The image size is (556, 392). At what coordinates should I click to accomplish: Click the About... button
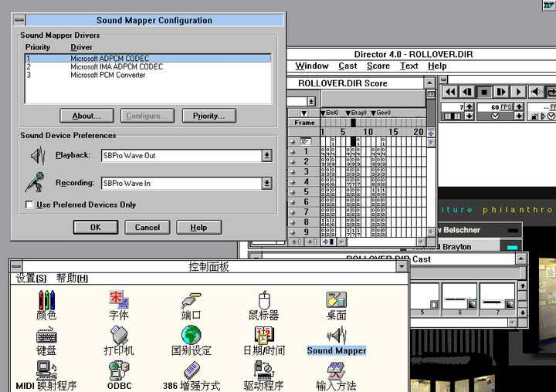click(86, 116)
